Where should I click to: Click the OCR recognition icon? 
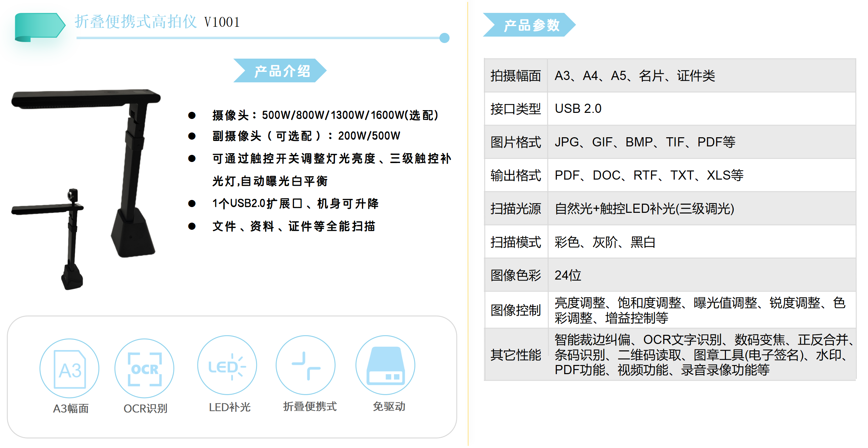point(144,368)
